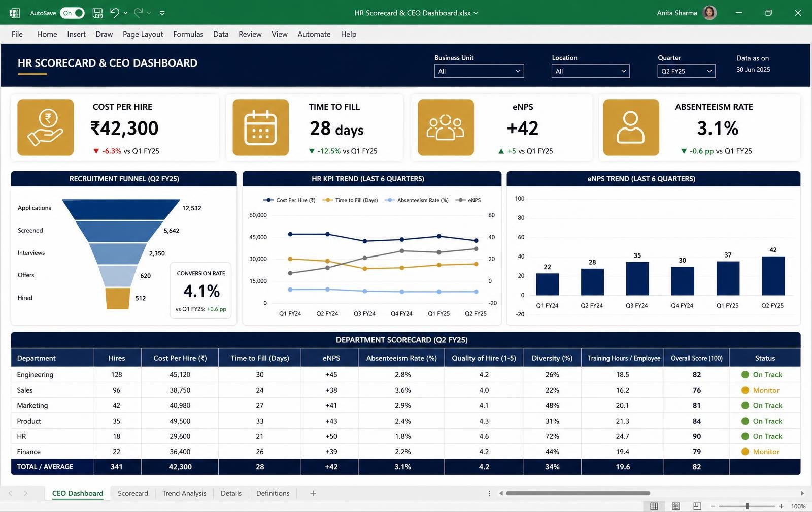Click the zoom slider handle

point(747,506)
